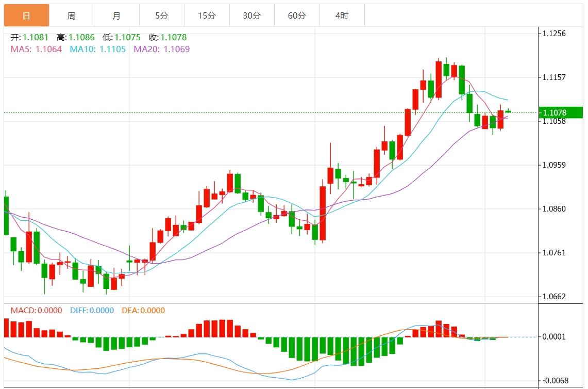Open the 月 monthly chart tab
Screen dimensions: 588x389
[x=116, y=15]
